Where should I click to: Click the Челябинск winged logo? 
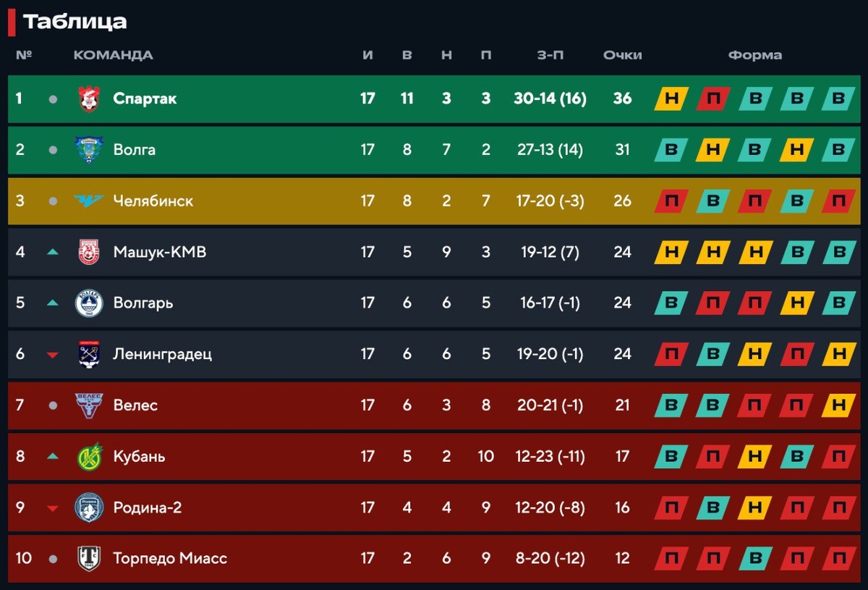(89, 201)
